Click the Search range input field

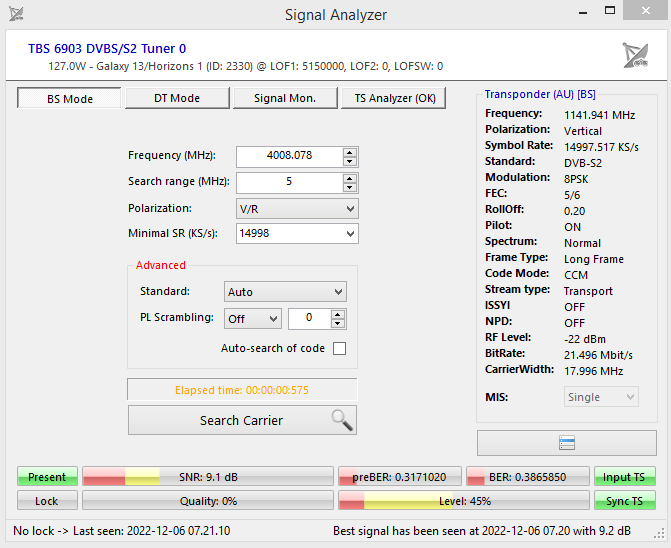coord(290,183)
